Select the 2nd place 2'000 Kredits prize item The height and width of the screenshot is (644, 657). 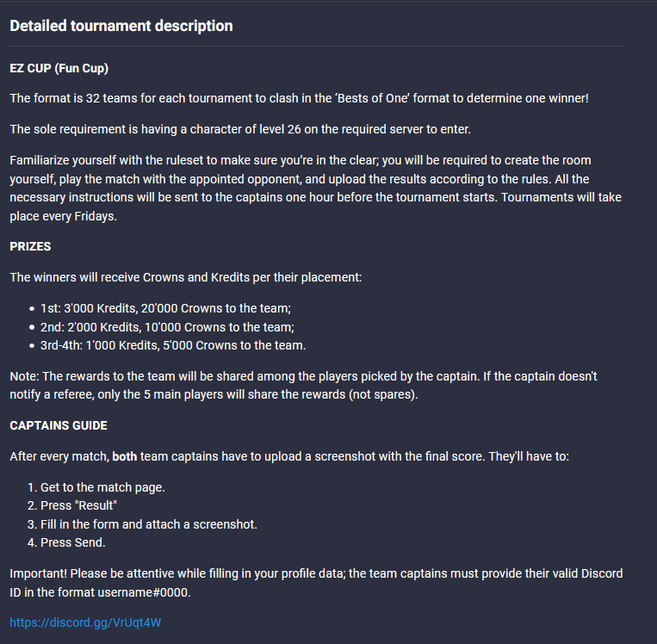tap(167, 327)
